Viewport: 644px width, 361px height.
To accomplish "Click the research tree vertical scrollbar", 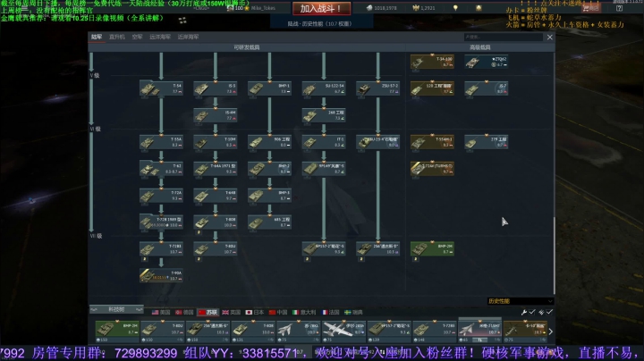I will [554, 256].
